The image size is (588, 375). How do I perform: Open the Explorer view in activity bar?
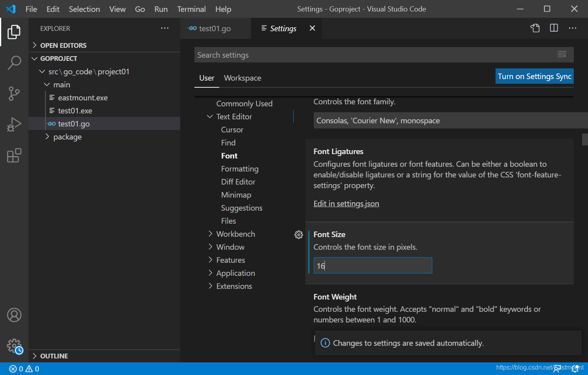pos(14,32)
